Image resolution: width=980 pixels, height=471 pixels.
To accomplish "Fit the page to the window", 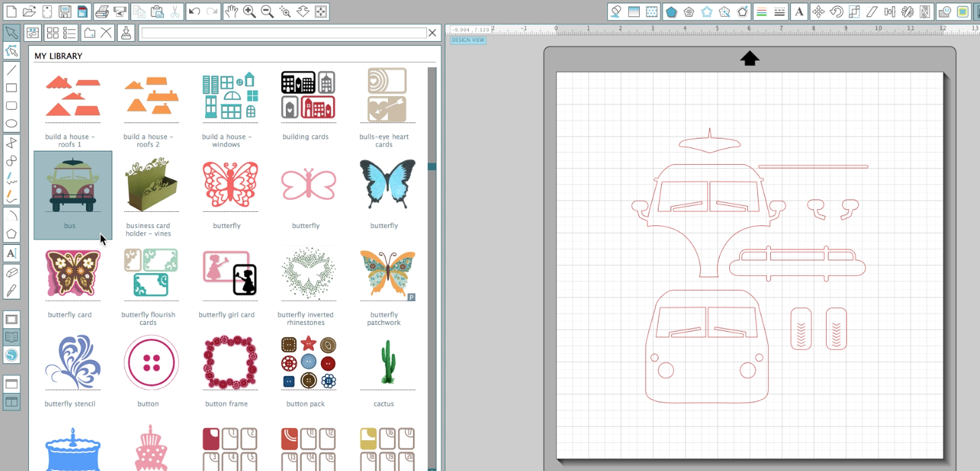I will click(321, 11).
